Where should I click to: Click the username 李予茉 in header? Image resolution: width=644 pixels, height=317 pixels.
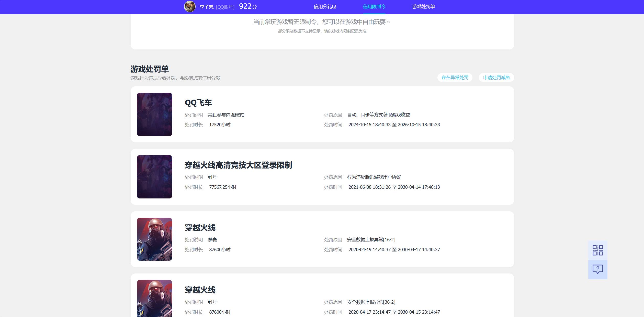[207, 7]
